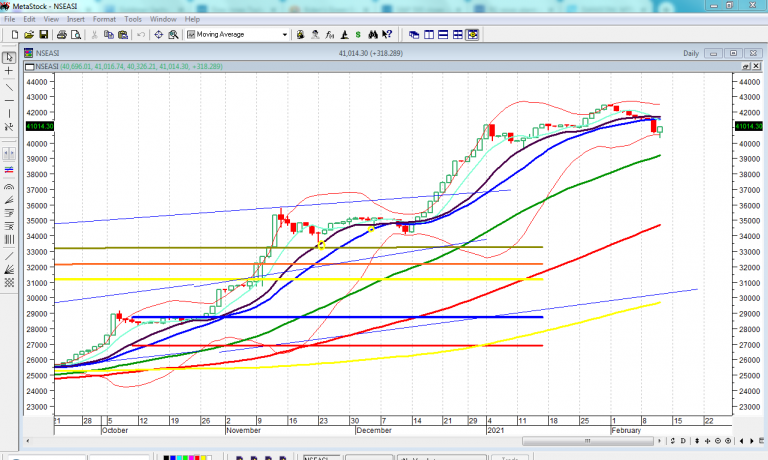Open the Window menu
Image resolution: width=768 pixels, height=460 pixels.
click(163, 19)
